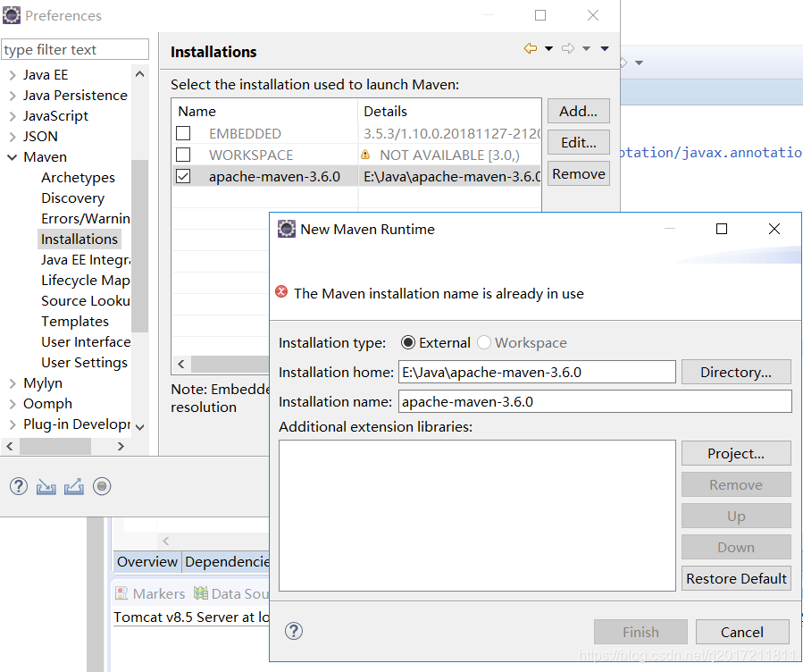The height and width of the screenshot is (672, 803).
Task: Click the back navigation arrow in Installations header
Action: point(530,48)
